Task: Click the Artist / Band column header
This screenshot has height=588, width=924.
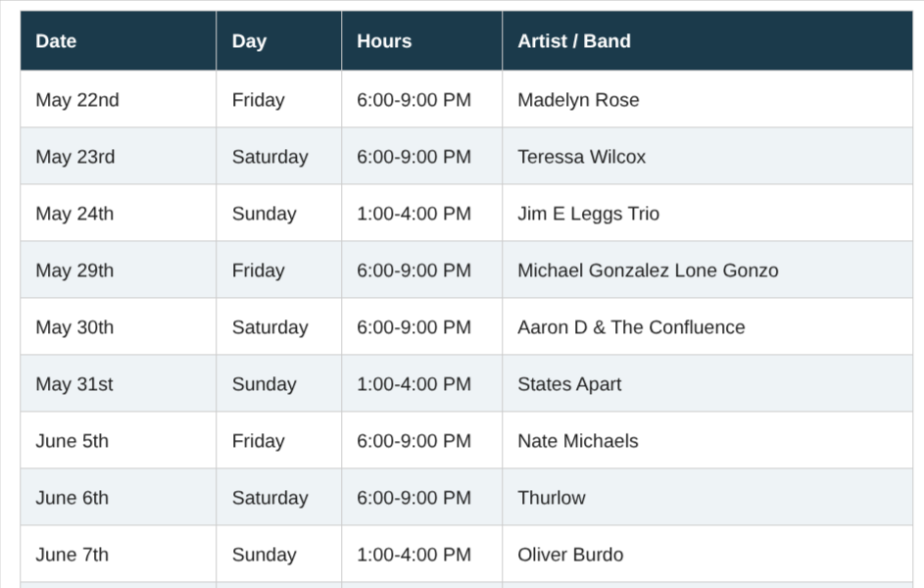Action: coord(707,40)
